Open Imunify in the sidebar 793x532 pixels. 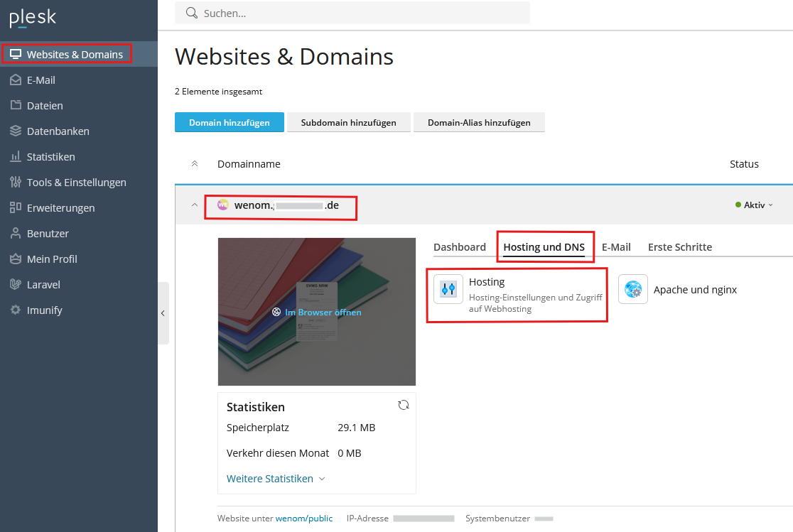[x=44, y=310]
